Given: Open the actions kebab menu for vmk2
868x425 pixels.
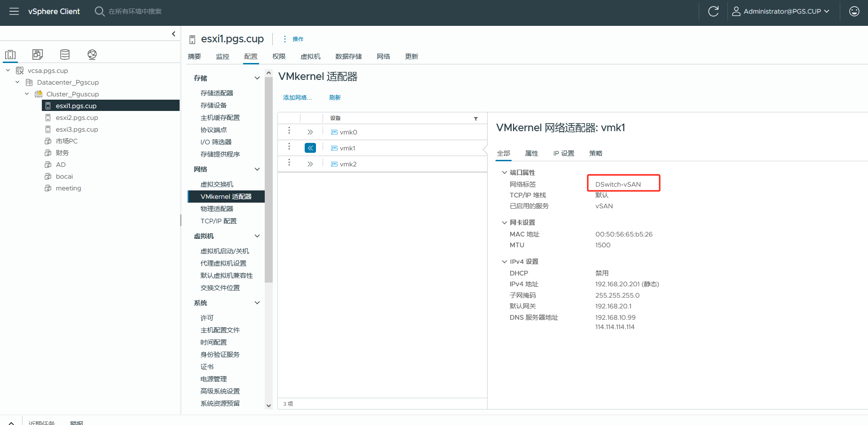Looking at the screenshot, I should click(289, 163).
